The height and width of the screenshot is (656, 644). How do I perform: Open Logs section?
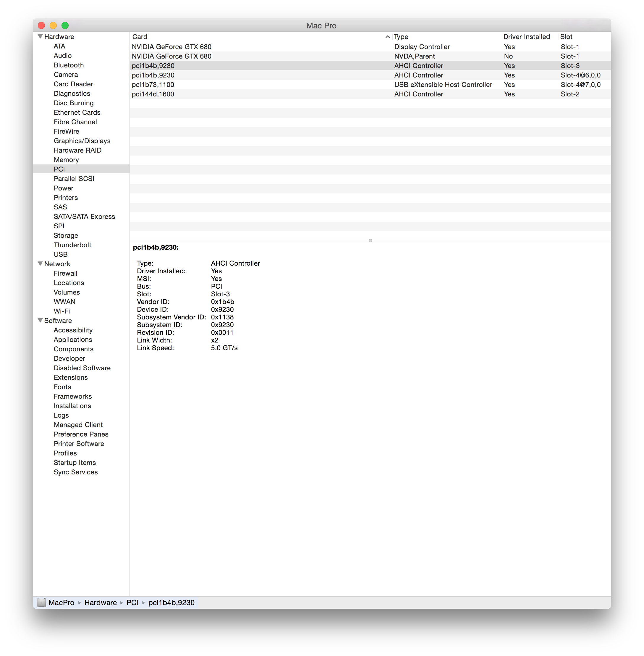61,416
